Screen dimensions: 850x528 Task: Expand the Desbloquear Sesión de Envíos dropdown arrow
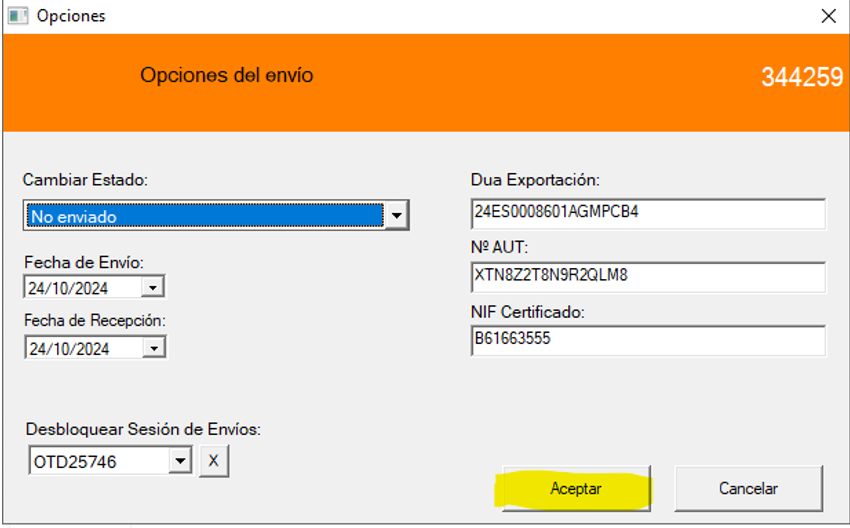(179, 461)
